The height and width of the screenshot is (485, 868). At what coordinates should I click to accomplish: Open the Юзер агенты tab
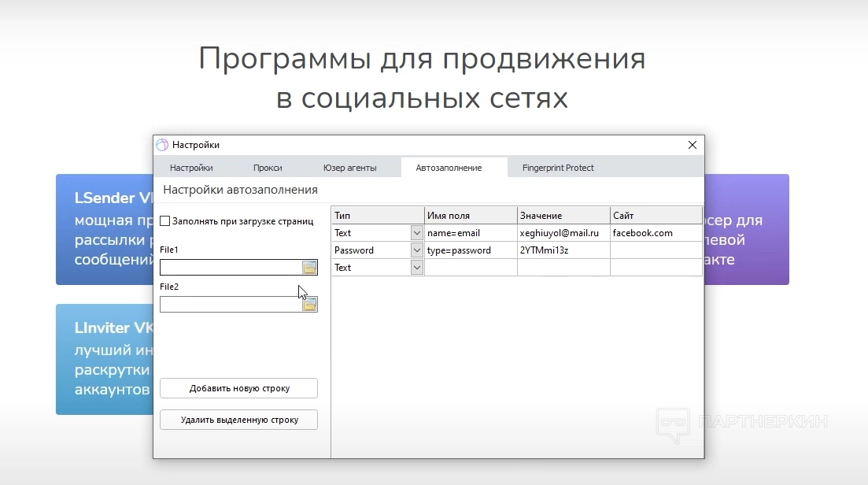click(x=349, y=168)
